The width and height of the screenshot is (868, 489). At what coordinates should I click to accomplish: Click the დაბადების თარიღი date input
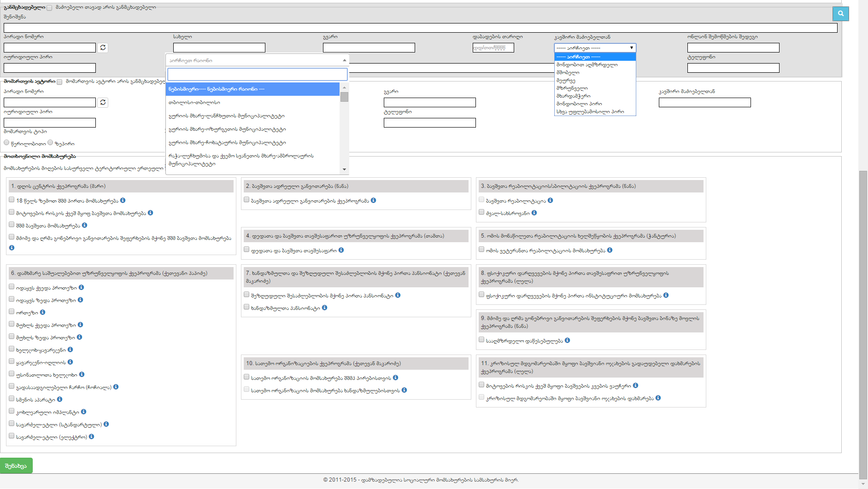[493, 48]
